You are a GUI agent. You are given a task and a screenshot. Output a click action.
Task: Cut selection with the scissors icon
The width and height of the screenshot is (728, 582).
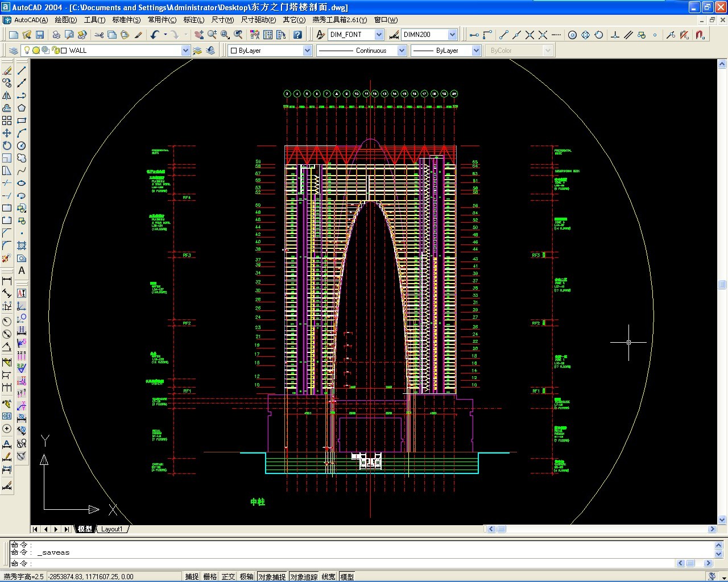click(x=99, y=35)
